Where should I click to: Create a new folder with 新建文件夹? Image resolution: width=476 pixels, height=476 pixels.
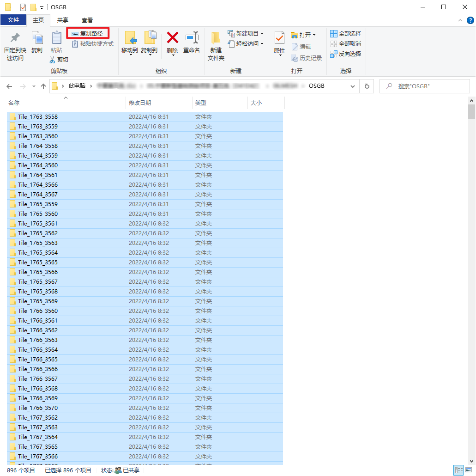tap(216, 46)
